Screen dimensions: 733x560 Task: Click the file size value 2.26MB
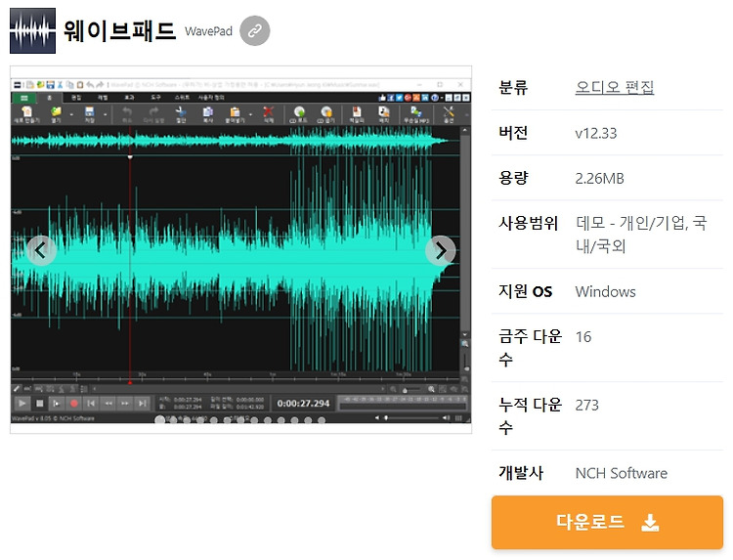pos(599,178)
